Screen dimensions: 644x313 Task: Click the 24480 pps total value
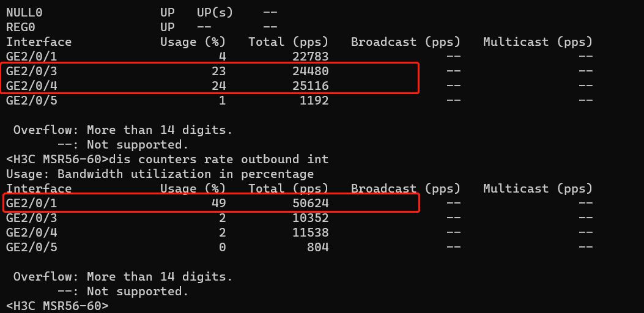(310, 71)
